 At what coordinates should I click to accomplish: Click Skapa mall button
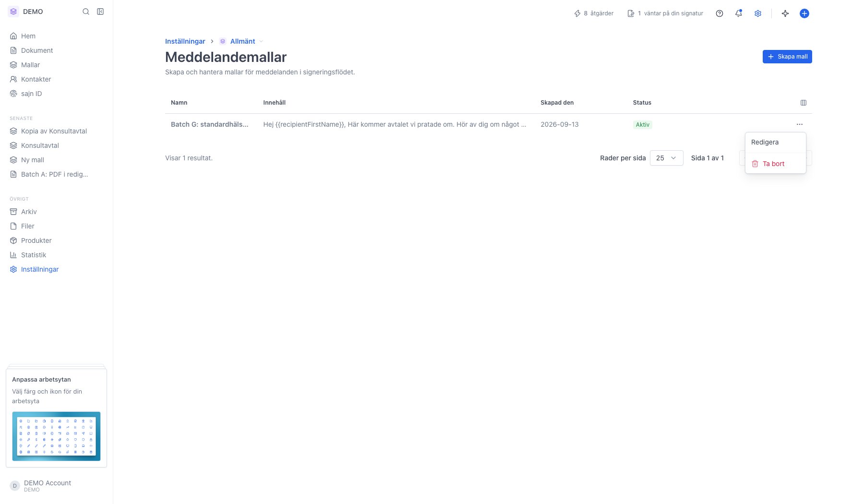tap(787, 57)
